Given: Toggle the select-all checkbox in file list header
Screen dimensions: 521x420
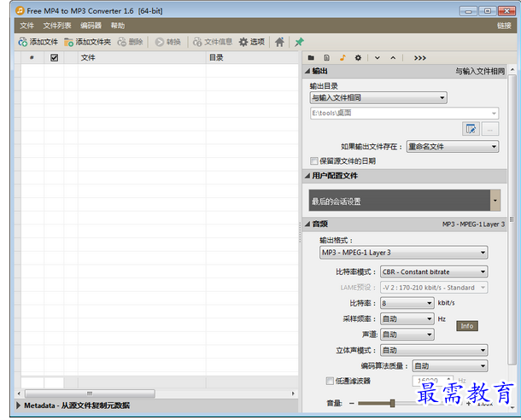Looking at the screenshot, I should tap(54, 58).
